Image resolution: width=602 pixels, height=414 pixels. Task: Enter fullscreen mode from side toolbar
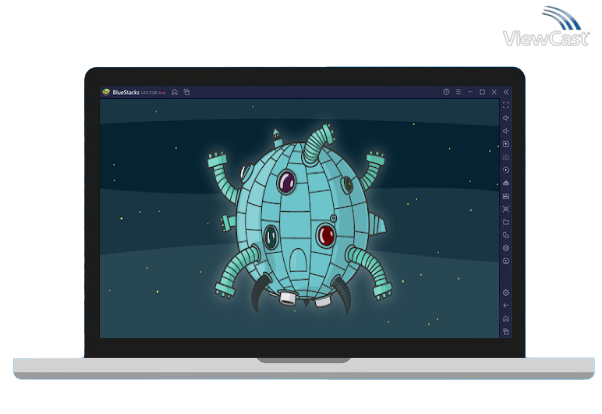tap(506, 105)
